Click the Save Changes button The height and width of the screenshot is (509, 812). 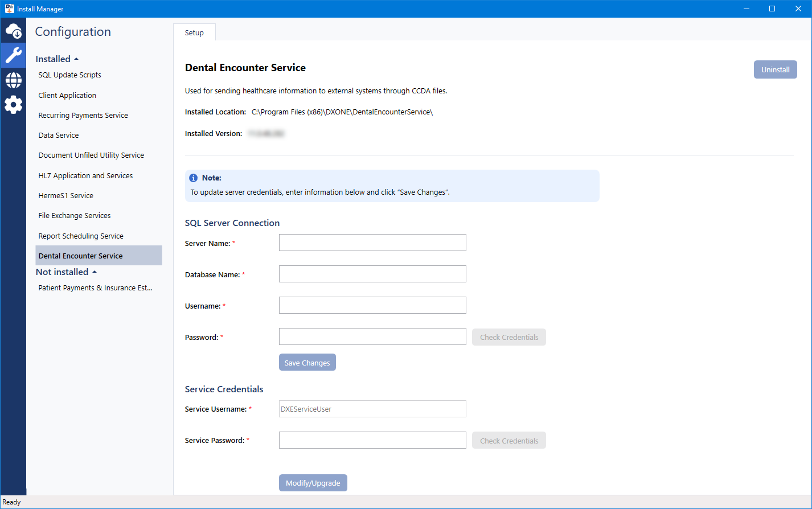tap(307, 363)
